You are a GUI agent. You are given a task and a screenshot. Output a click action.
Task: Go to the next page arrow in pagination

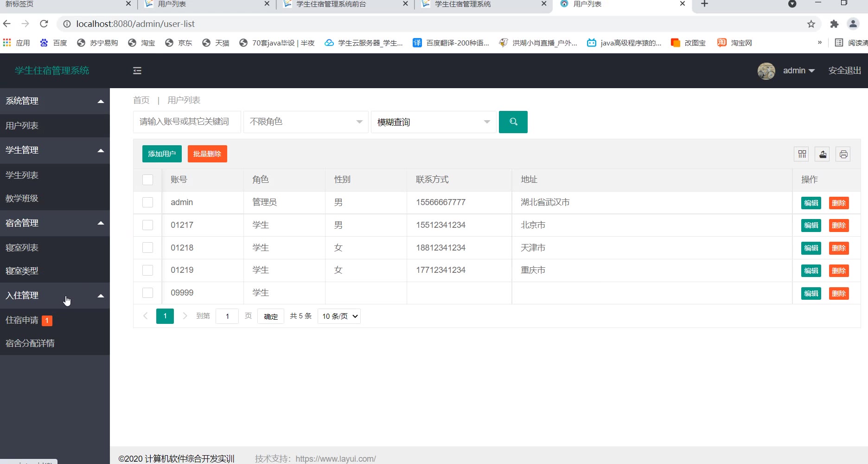point(185,316)
